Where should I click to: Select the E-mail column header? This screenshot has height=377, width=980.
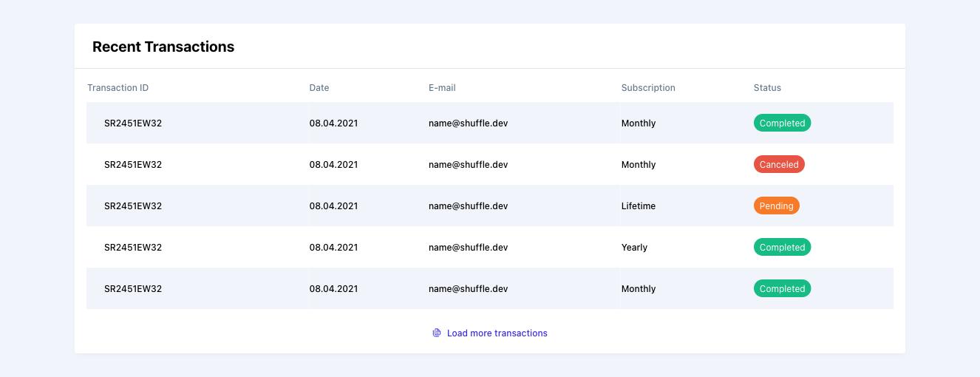(442, 88)
